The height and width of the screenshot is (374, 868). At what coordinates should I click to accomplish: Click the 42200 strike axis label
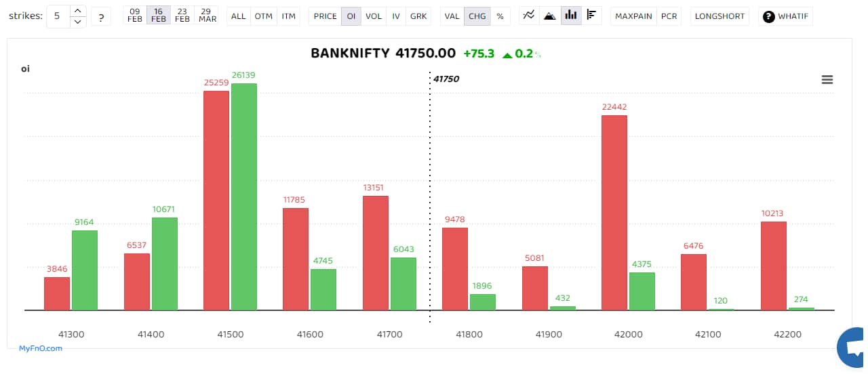point(788,334)
